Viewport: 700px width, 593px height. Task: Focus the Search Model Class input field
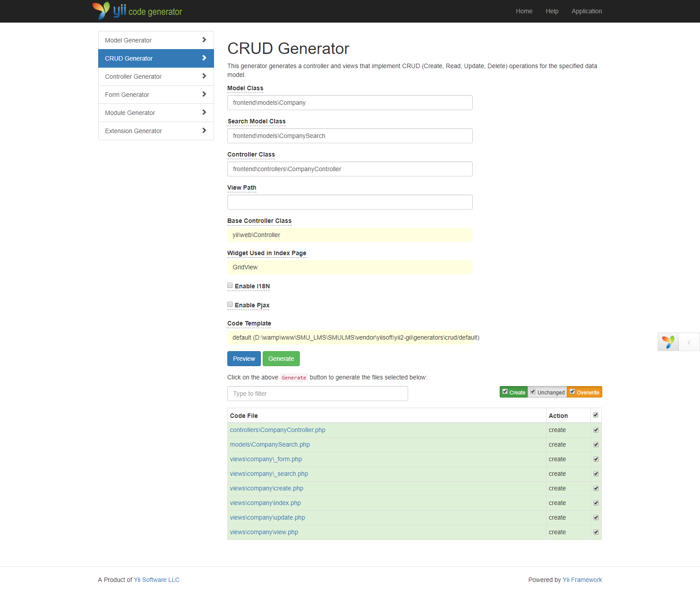point(350,136)
